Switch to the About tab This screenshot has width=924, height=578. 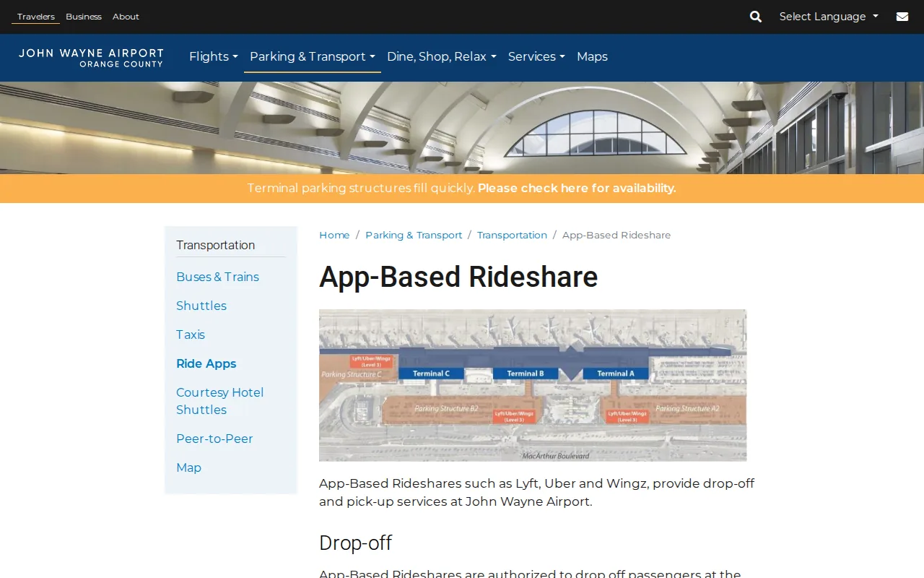point(126,17)
